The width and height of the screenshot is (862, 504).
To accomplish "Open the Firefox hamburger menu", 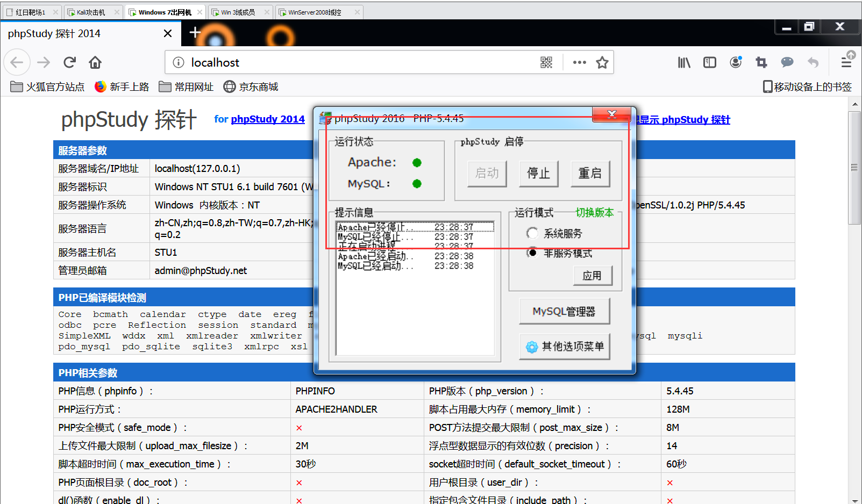I will 846,62.
